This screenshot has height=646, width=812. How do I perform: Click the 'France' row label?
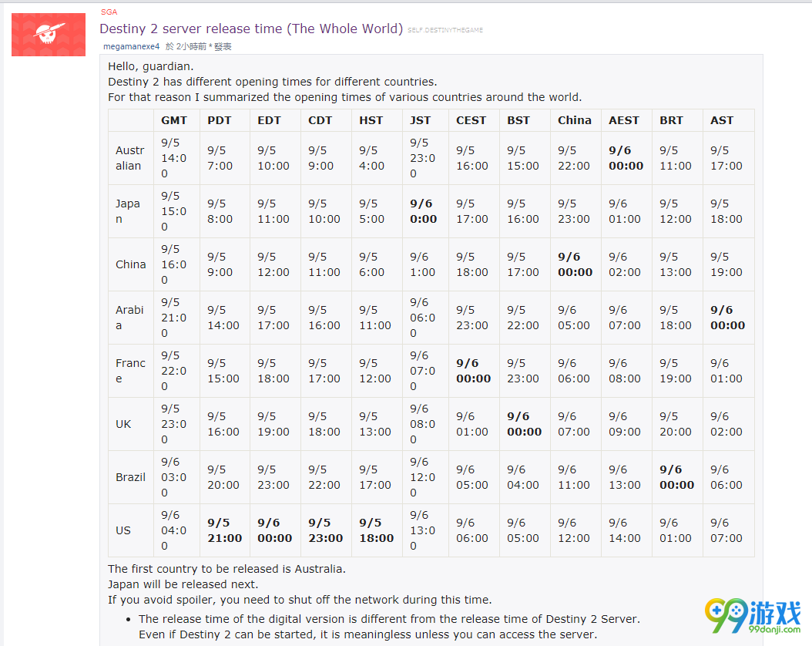click(x=130, y=371)
